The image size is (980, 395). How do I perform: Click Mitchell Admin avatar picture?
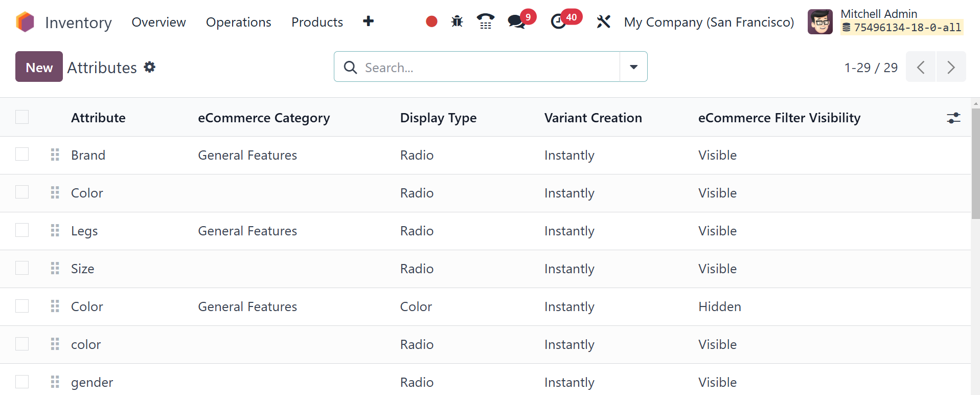pyautogui.click(x=820, y=22)
